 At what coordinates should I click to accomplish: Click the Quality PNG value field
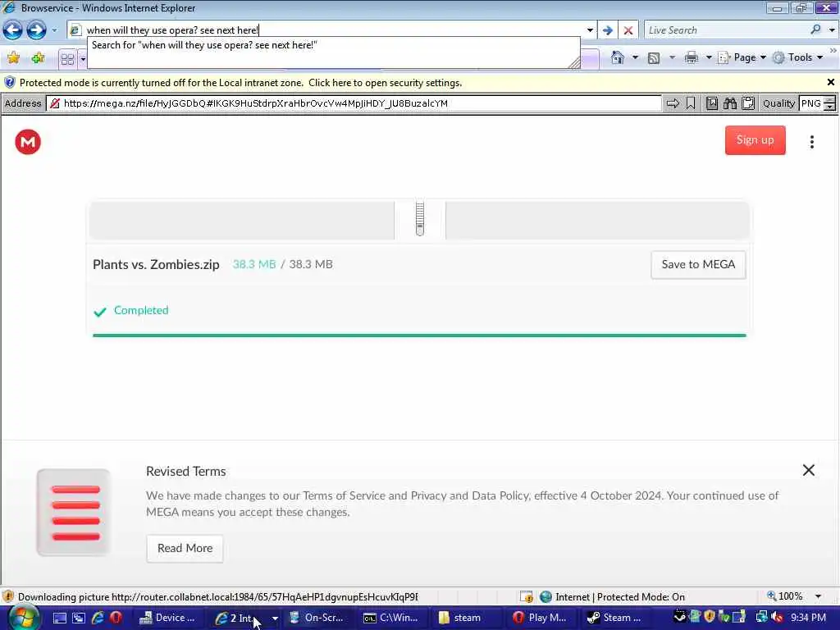(810, 103)
